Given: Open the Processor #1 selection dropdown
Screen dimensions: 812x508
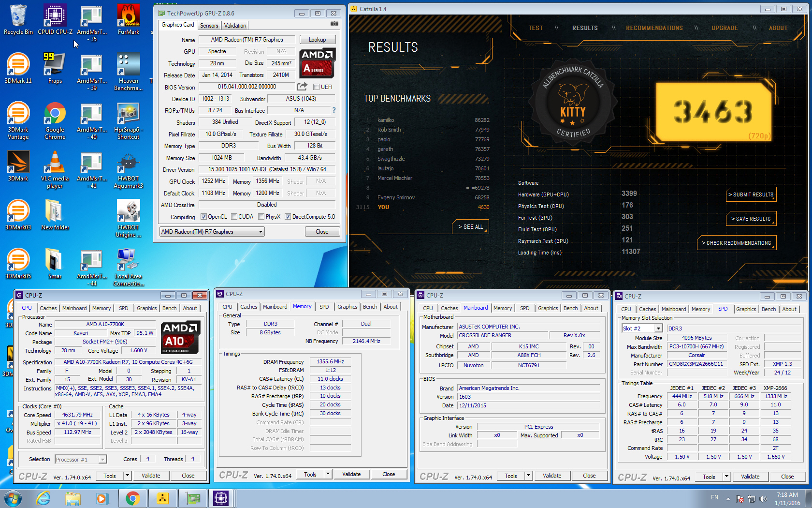Looking at the screenshot, I should tap(81, 460).
